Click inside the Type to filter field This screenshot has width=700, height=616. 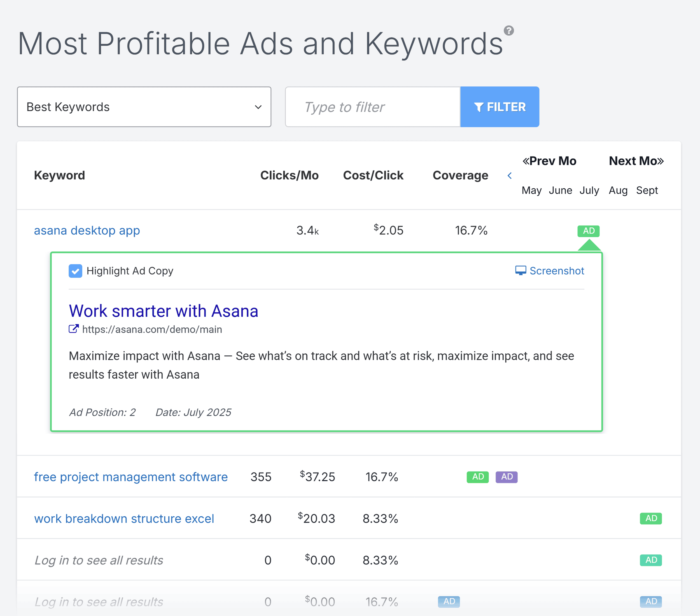coord(372,107)
